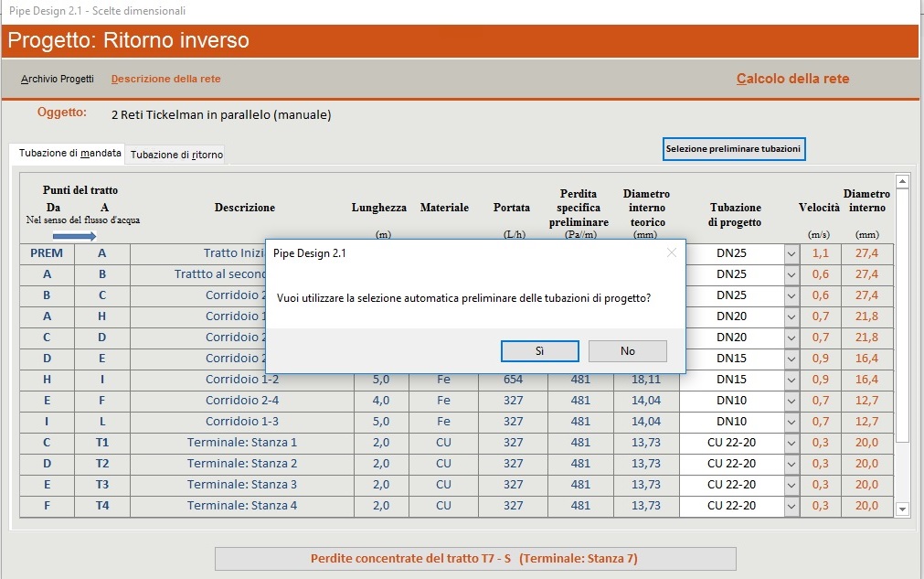Switch to Tubazione di mandata tab
924x579 pixels.
(69, 154)
